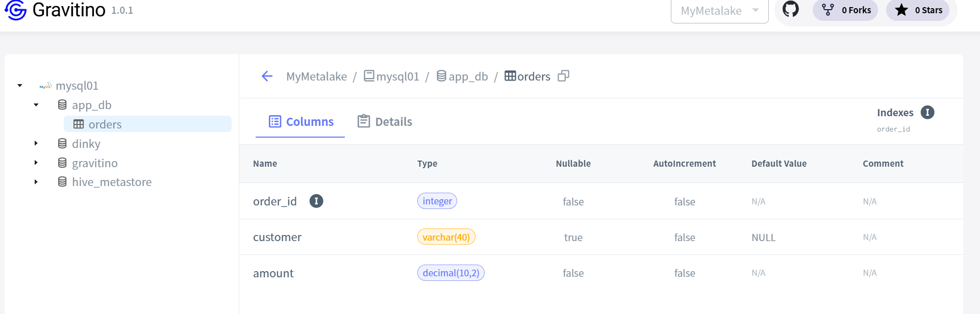Click the varchar(40) type tag
This screenshot has height=314, width=980.
click(446, 237)
